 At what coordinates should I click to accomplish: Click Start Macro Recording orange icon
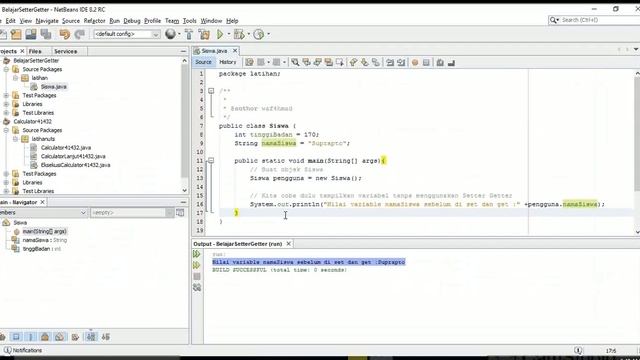point(415,62)
